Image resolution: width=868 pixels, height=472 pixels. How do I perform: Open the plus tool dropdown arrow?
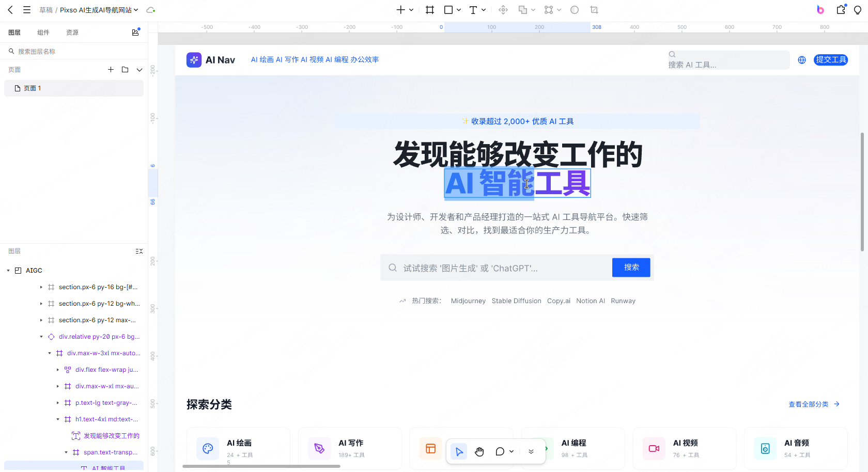411,10
